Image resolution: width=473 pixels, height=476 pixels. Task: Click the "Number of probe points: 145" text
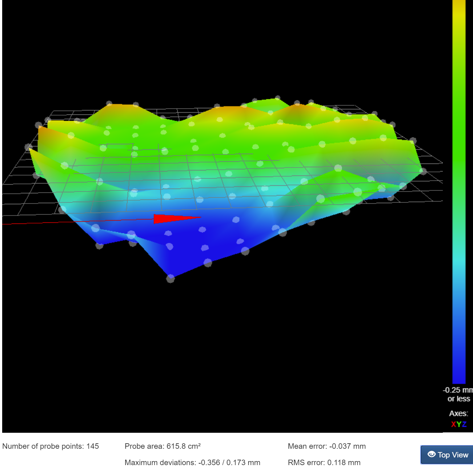pos(51,446)
